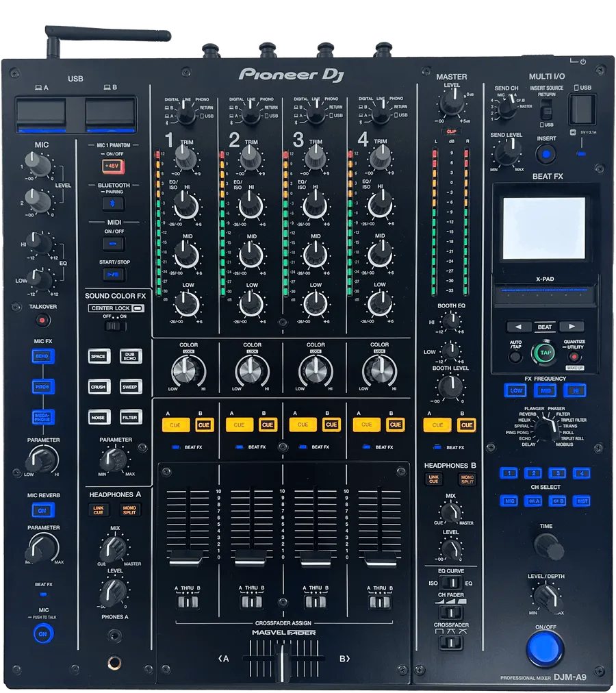This screenshot has width=616, height=693.
Task: Click the Beat FX effect selector knob
Action: pos(547,428)
